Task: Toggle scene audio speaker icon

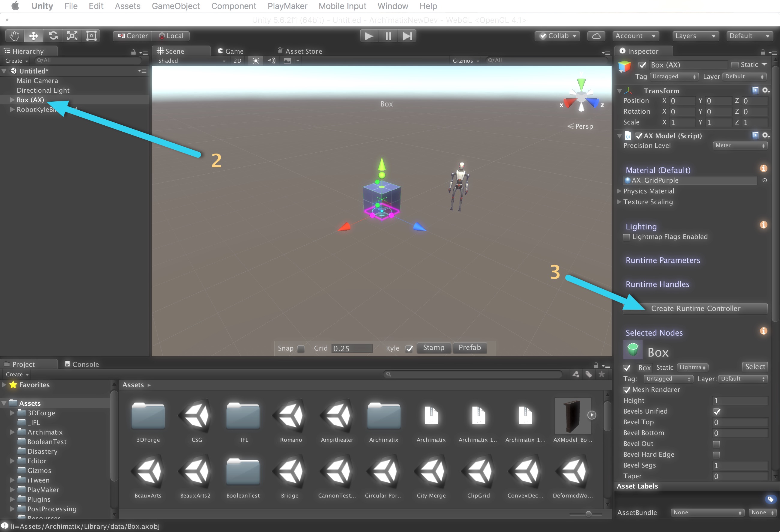Action: click(x=271, y=61)
